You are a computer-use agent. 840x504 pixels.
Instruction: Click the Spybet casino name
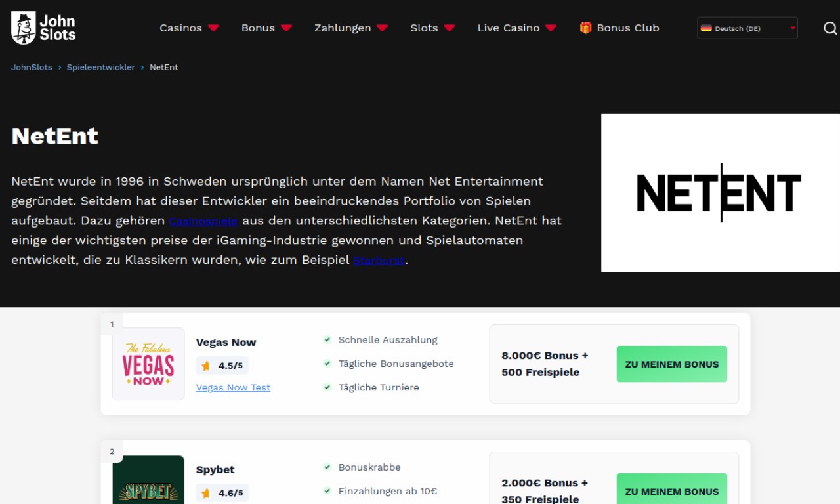(x=215, y=469)
